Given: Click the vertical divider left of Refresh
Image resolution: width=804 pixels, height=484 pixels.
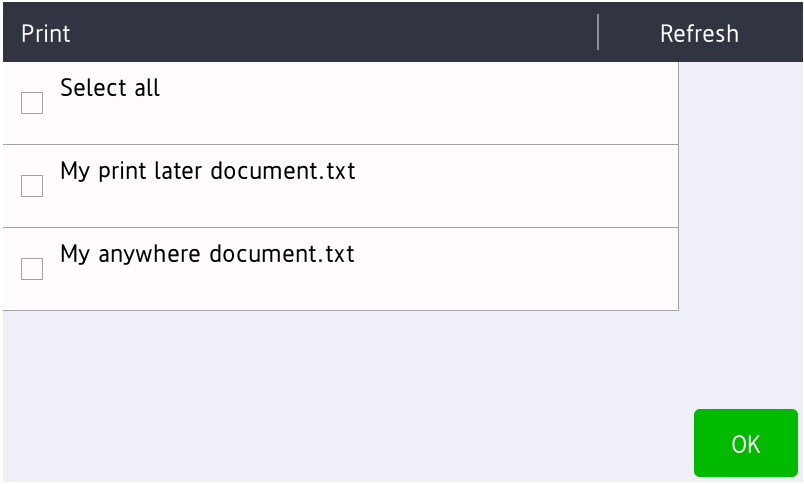Looking at the screenshot, I should [598, 32].
